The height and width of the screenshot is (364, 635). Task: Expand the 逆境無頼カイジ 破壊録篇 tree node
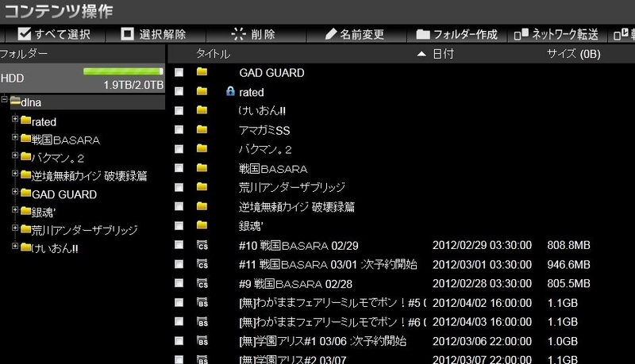pos(15,174)
